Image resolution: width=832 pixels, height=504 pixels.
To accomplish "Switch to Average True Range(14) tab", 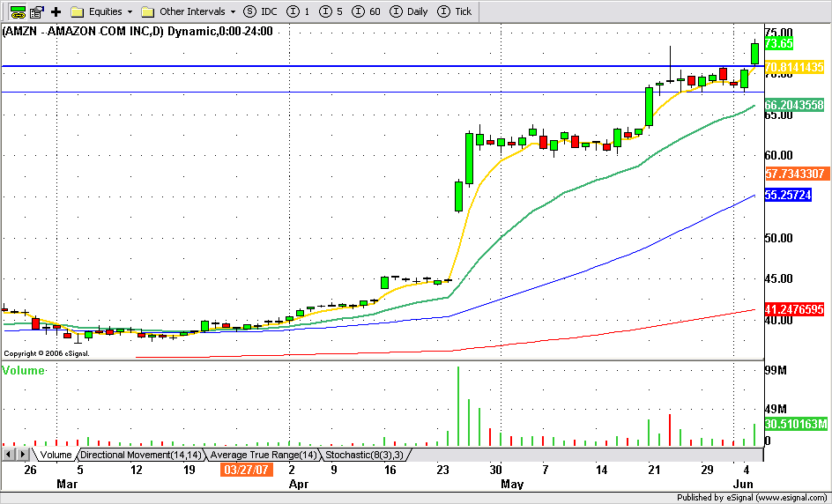I will tap(264, 455).
